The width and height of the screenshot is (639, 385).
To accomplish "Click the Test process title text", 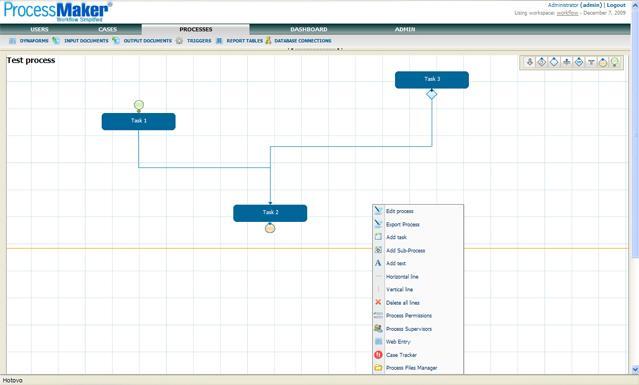I will coord(31,60).
